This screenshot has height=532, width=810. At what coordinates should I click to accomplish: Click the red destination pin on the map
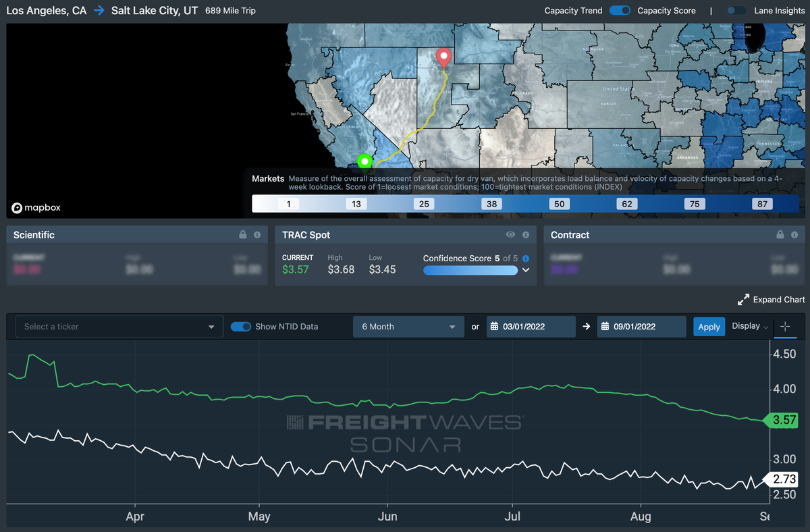click(x=443, y=58)
